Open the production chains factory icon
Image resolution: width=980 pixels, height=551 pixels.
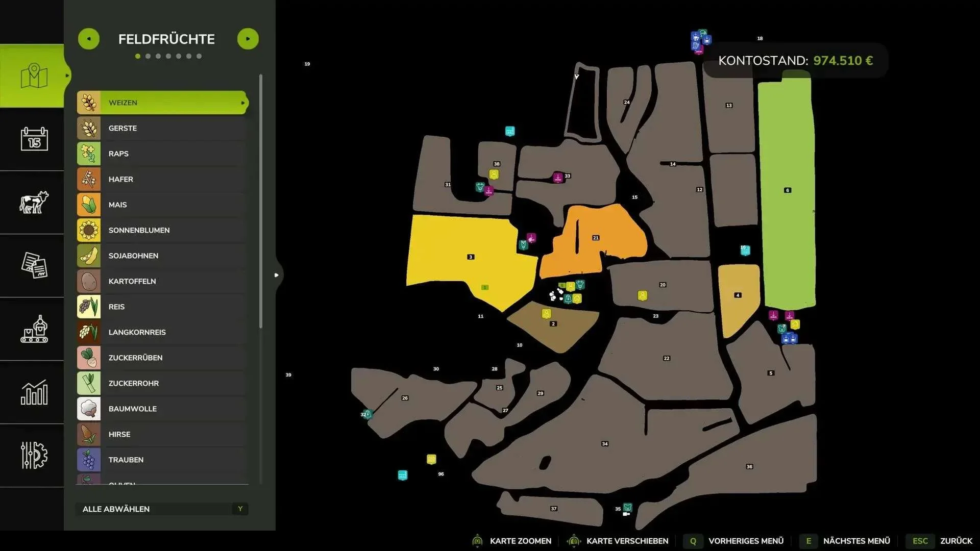pos(34,329)
